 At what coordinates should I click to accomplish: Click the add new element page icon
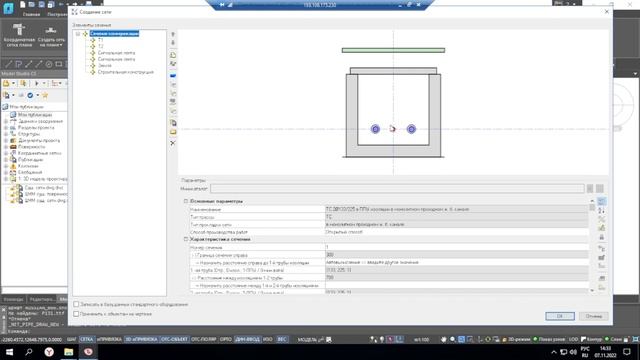173,55
